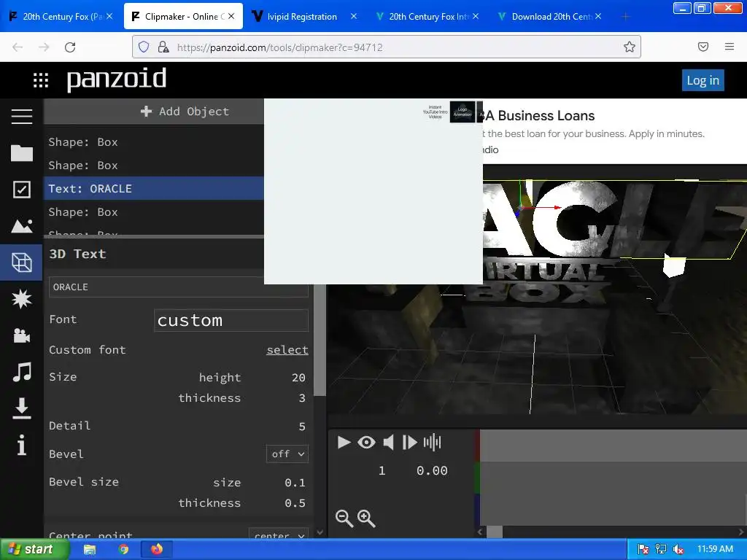
Task: Click the muted volume tray icon
Action: pos(679,550)
